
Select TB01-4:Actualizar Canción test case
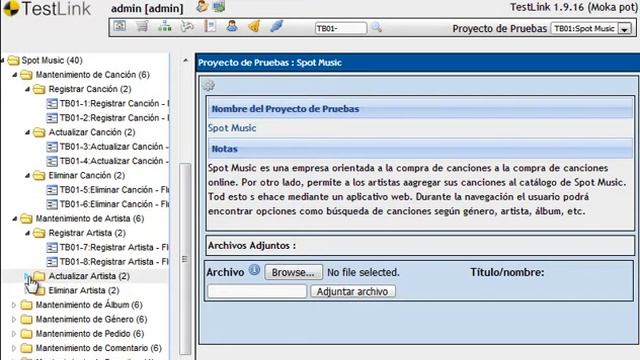114,161
